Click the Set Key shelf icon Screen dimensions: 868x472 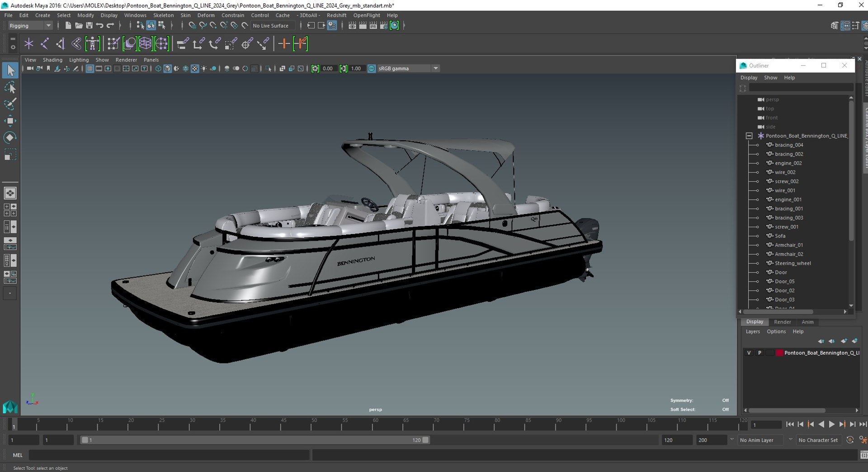click(x=284, y=44)
